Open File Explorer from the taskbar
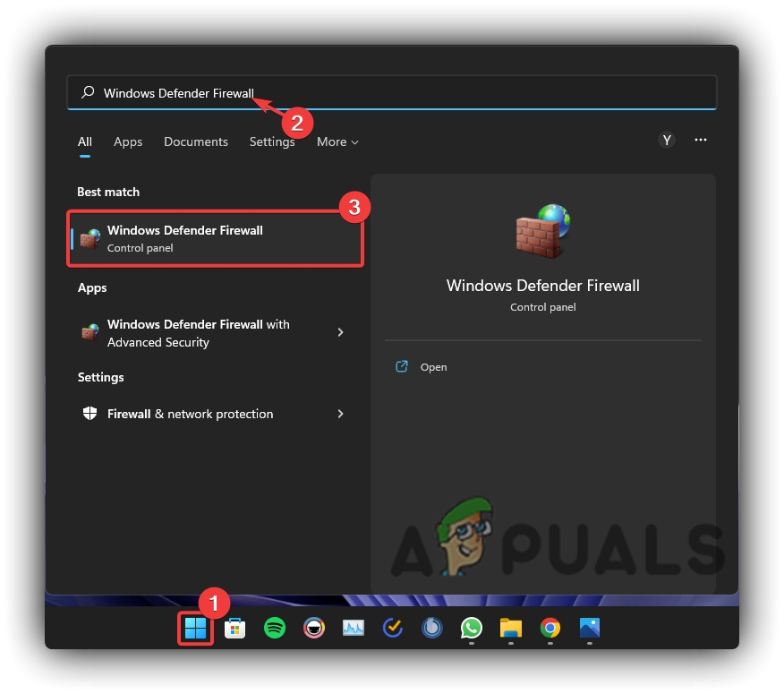 click(x=510, y=628)
